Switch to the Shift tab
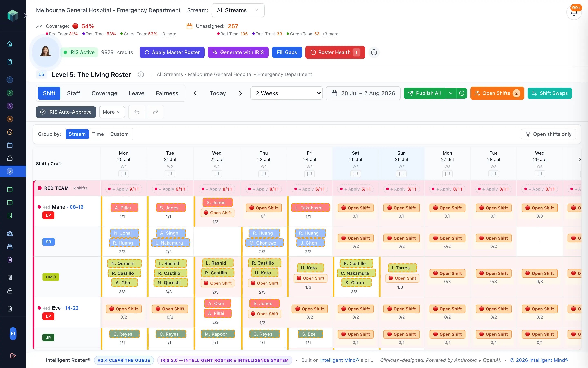The height and width of the screenshot is (368, 588). click(x=49, y=93)
